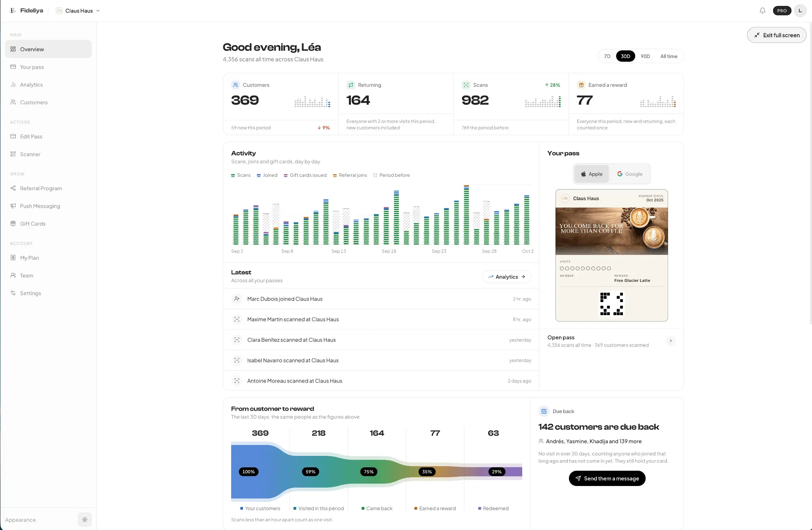The height and width of the screenshot is (530, 812).
Task: Toggle Gift cards issued legend series
Action: (305, 175)
